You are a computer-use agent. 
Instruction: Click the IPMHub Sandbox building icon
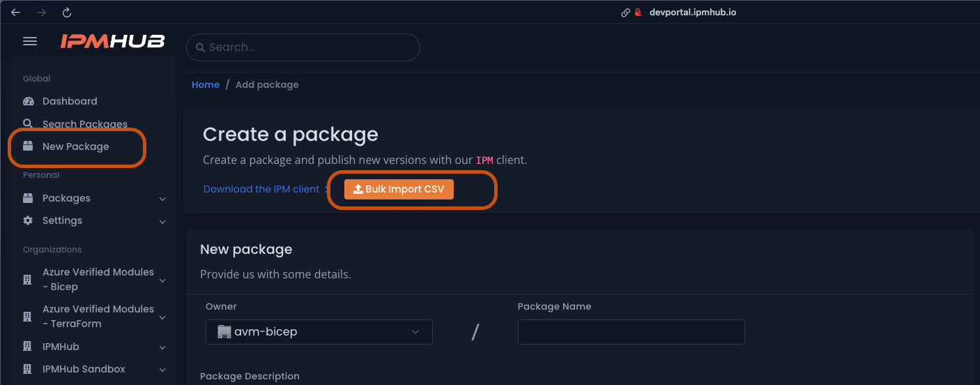coord(28,369)
